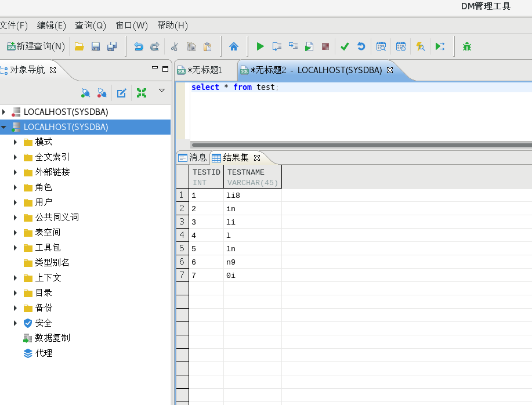The width and height of the screenshot is (532, 405).
Task: Click the calendar with magnifier toolbar icon
Action: (381, 46)
